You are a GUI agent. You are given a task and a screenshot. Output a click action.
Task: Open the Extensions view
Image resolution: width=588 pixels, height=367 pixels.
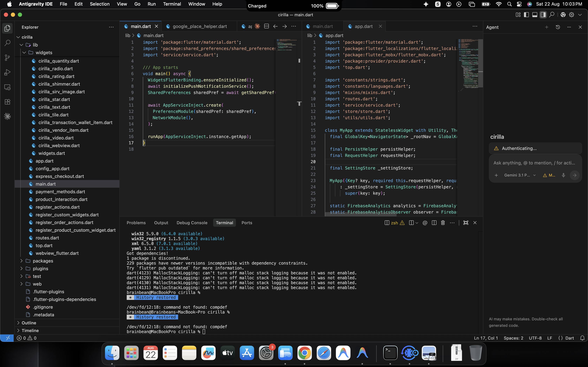(7, 102)
